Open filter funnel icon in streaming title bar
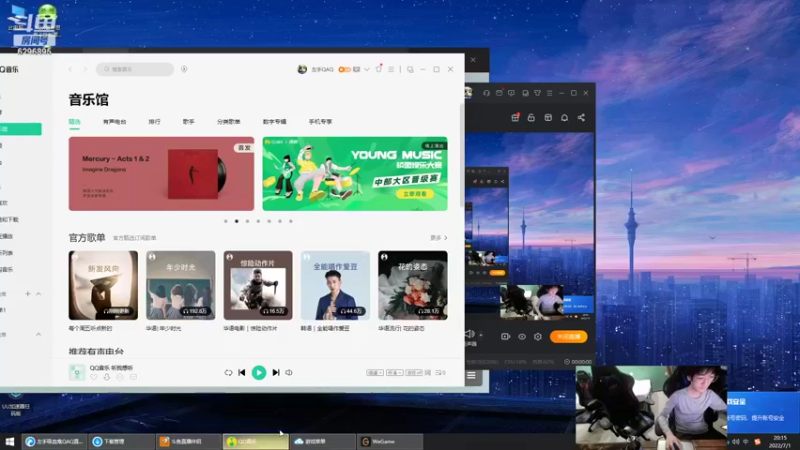800x450 pixels. click(x=537, y=93)
